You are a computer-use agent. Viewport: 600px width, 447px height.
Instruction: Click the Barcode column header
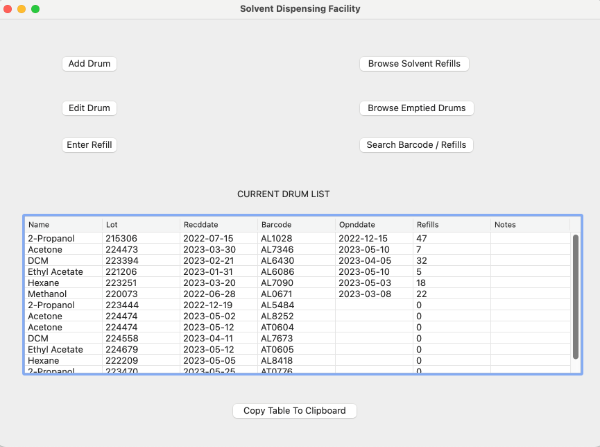pos(295,225)
